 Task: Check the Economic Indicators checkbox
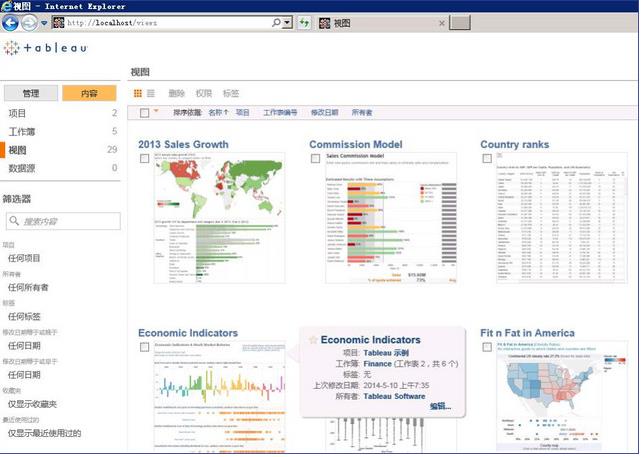pos(144,347)
